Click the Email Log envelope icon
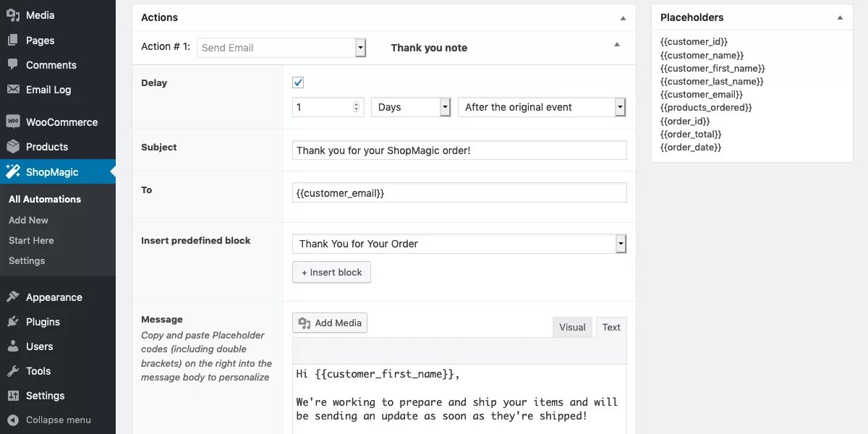This screenshot has height=434, width=868. coord(13,90)
